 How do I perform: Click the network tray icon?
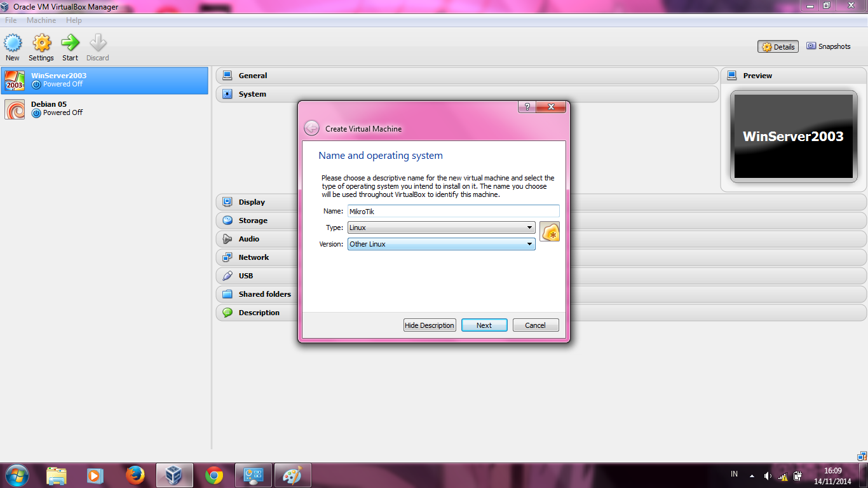(783, 476)
